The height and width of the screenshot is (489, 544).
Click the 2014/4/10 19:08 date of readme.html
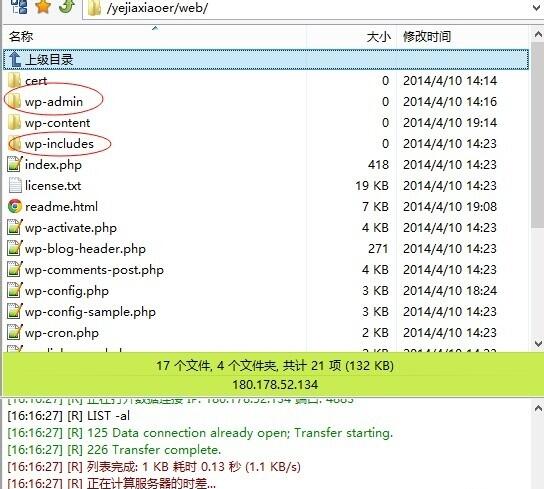click(450, 206)
